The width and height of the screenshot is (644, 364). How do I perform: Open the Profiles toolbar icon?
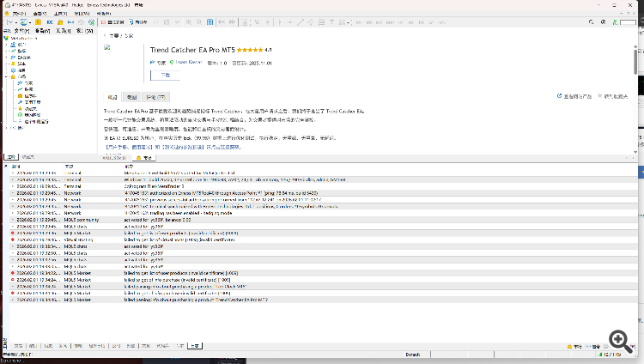click(23, 22)
